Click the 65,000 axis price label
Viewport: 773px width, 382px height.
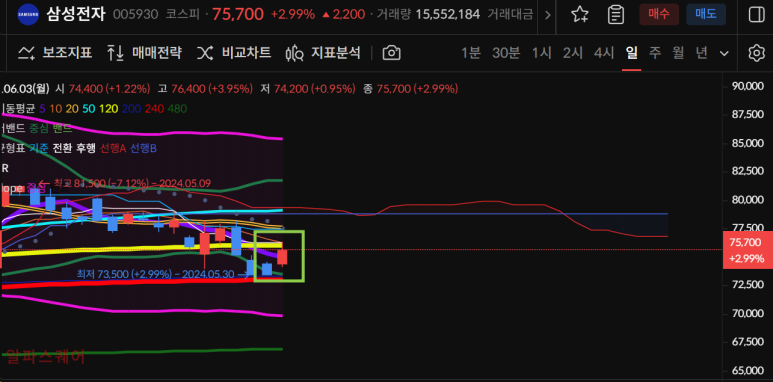pos(748,370)
